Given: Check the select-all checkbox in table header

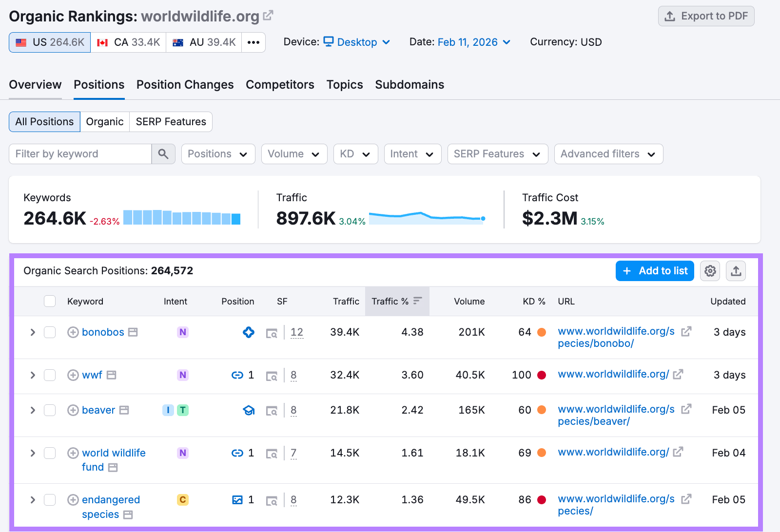Looking at the screenshot, I should coord(49,301).
